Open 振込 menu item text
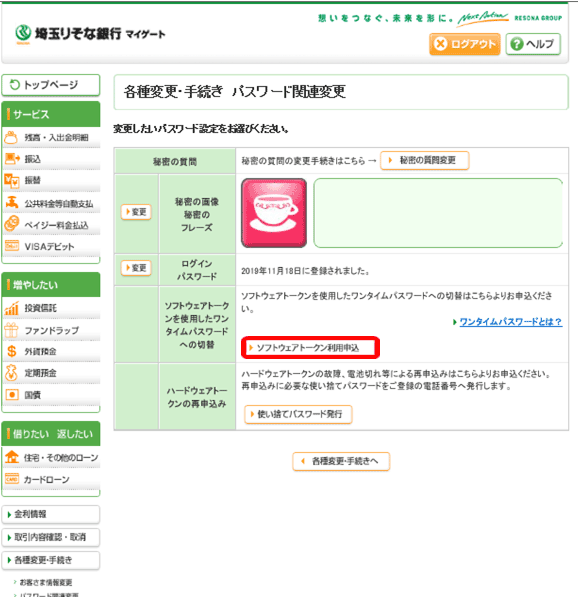Image resolution: width=578 pixels, height=599 pixels. [32, 159]
